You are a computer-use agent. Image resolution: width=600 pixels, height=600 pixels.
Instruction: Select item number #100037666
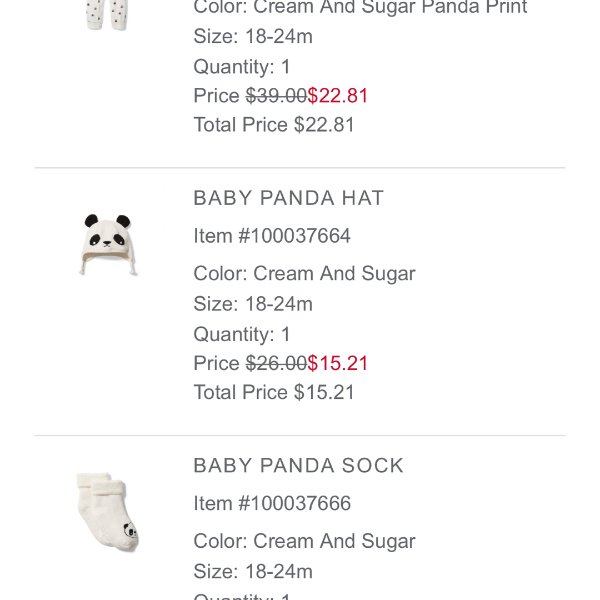(294, 503)
